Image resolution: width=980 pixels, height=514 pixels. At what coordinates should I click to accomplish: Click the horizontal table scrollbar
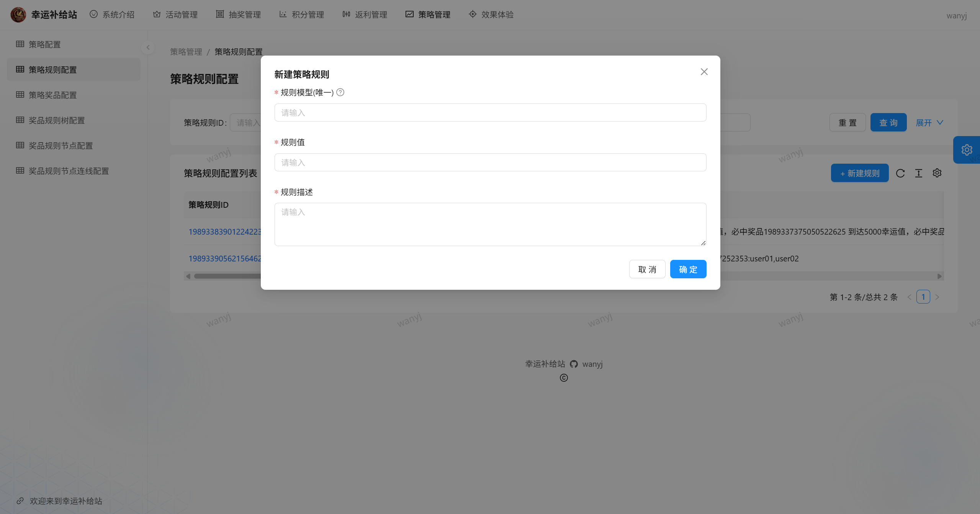pyautogui.click(x=227, y=276)
